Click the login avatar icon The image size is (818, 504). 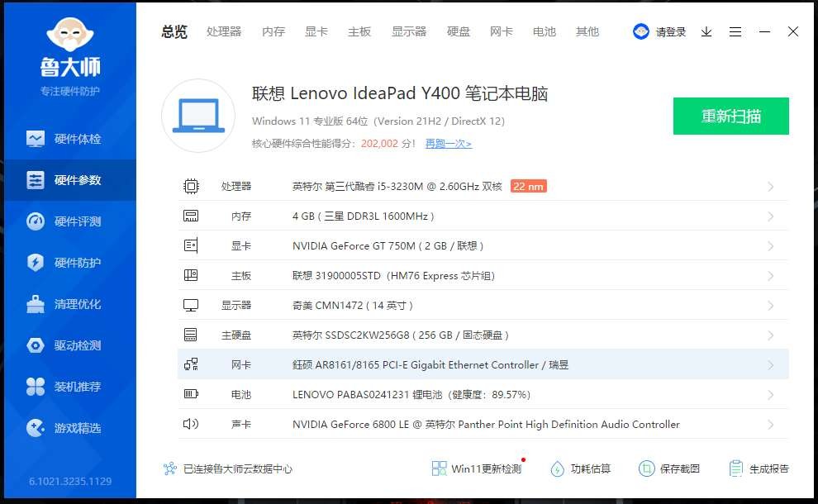[x=640, y=32]
